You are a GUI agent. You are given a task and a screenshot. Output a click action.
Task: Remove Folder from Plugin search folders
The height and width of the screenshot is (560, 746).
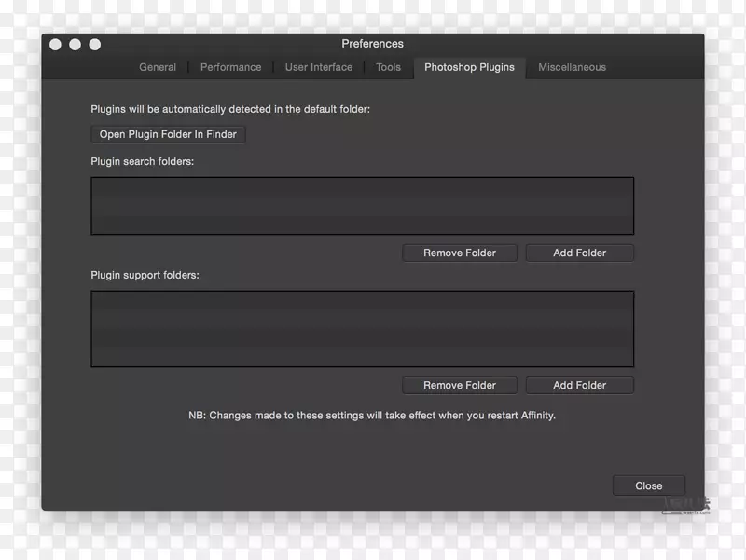click(x=460, y=253)
